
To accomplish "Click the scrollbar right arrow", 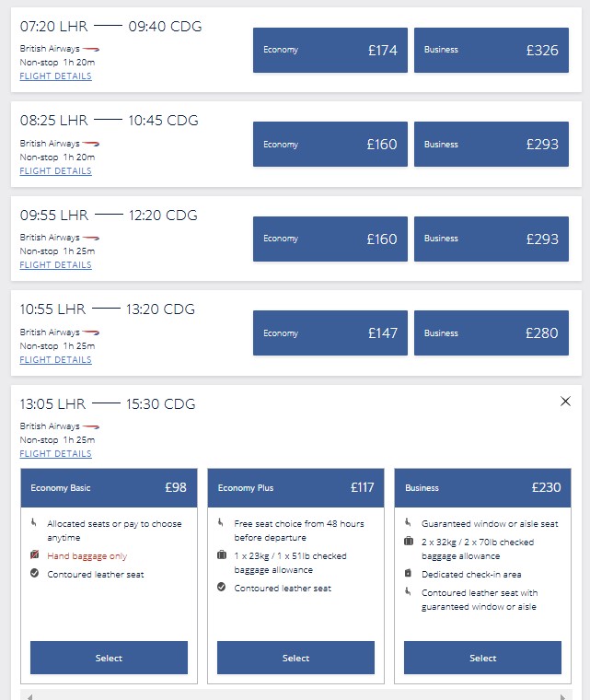I will [562, 696].
